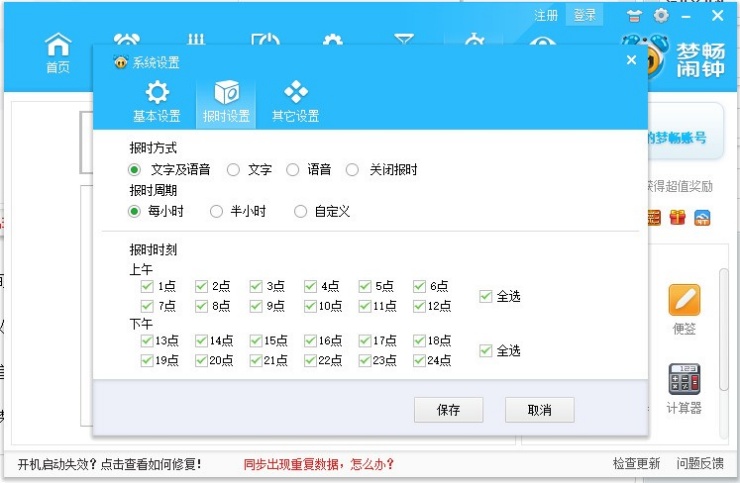Click 检查更新 in status bar
This screenshot has width=740, height=483.
tap(636, 463)
